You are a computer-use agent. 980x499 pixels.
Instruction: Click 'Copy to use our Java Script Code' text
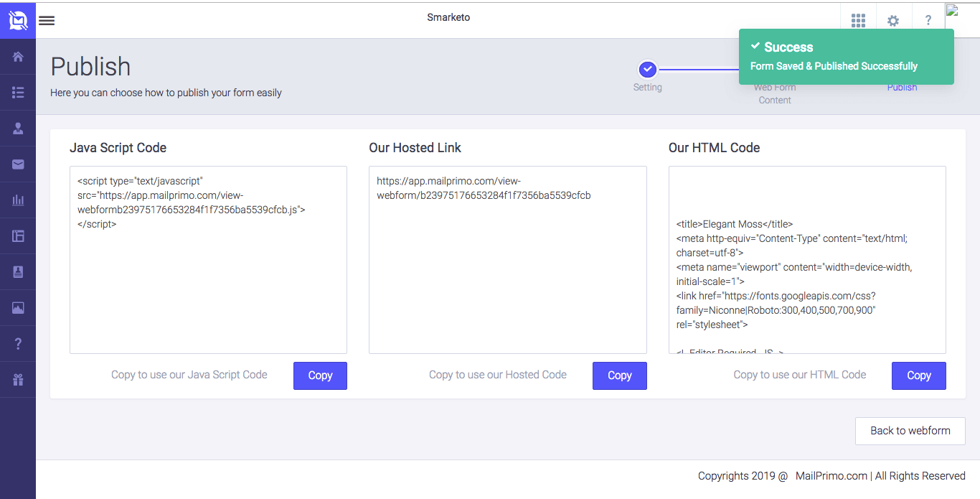click(x=189, y=375)
